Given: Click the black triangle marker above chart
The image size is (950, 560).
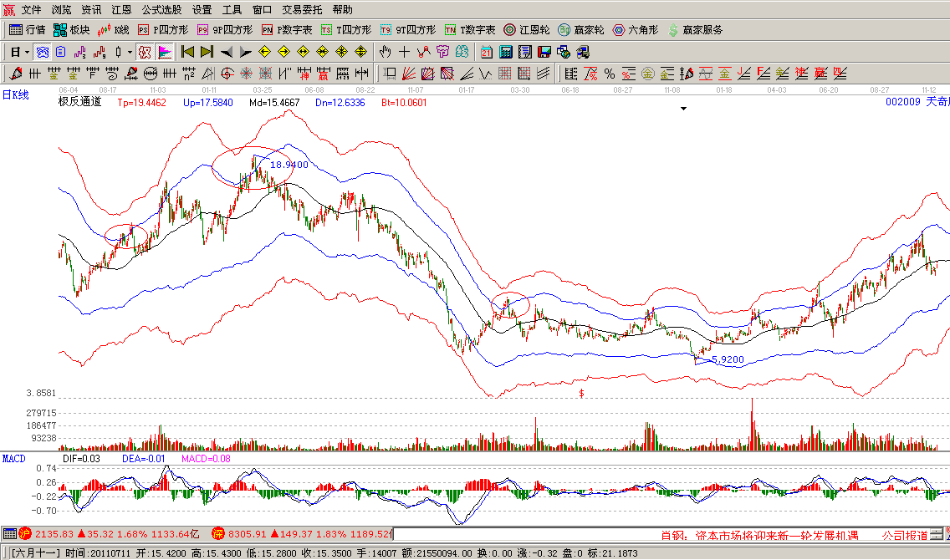Looking at the screenshot, I should pyautogui.click(x=683, y=109).
